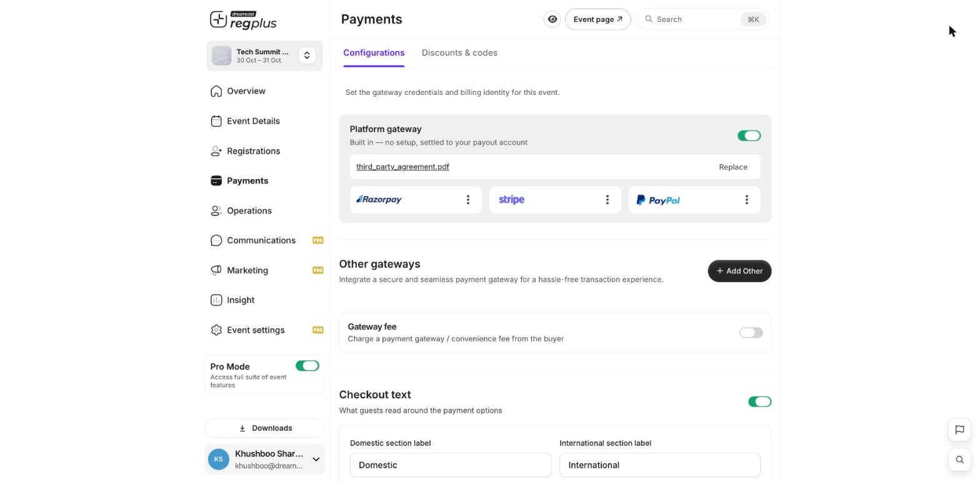Click the Registrations person icon
This screenshot has width=980, height=482.
pyautogui.click(x=216, y=151)
